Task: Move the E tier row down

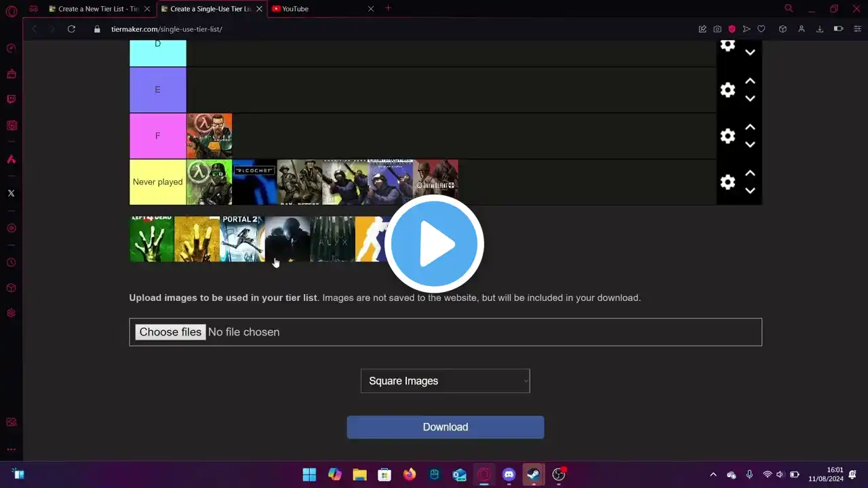Action: pos(750,98)
